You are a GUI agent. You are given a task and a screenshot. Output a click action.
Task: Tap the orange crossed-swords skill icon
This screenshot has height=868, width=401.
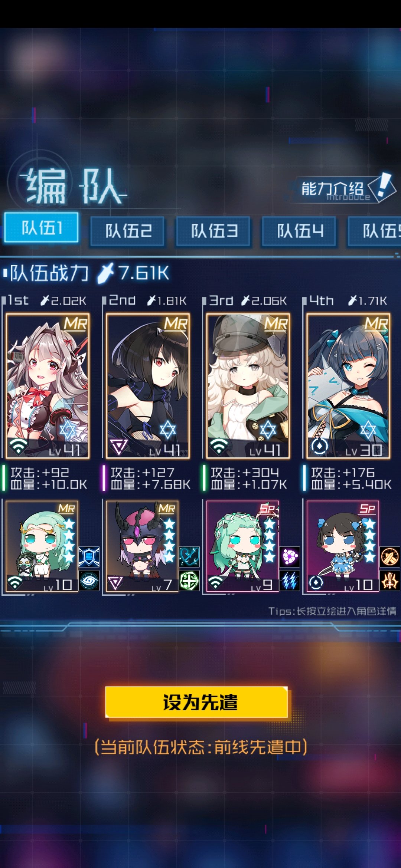[390, 556]
